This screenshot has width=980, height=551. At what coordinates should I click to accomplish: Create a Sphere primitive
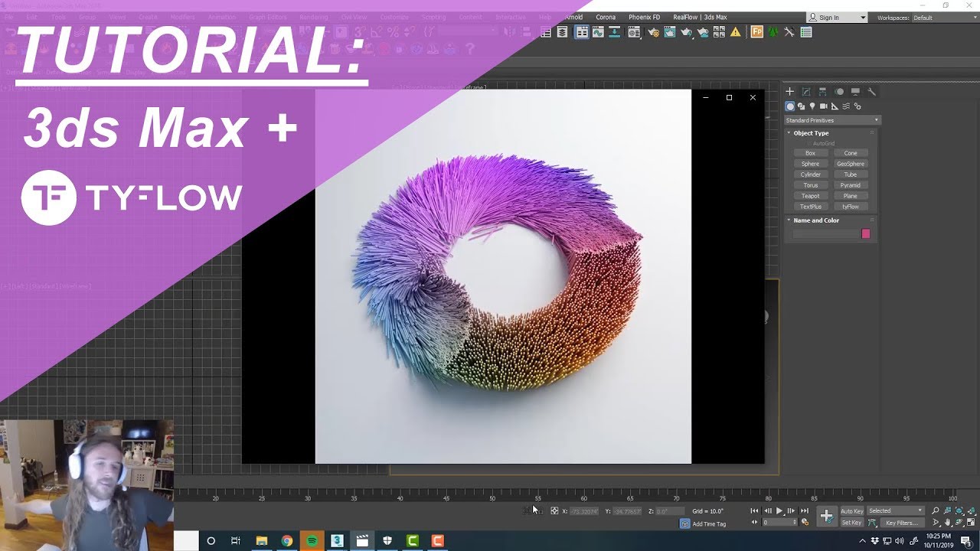coord(810,164)
